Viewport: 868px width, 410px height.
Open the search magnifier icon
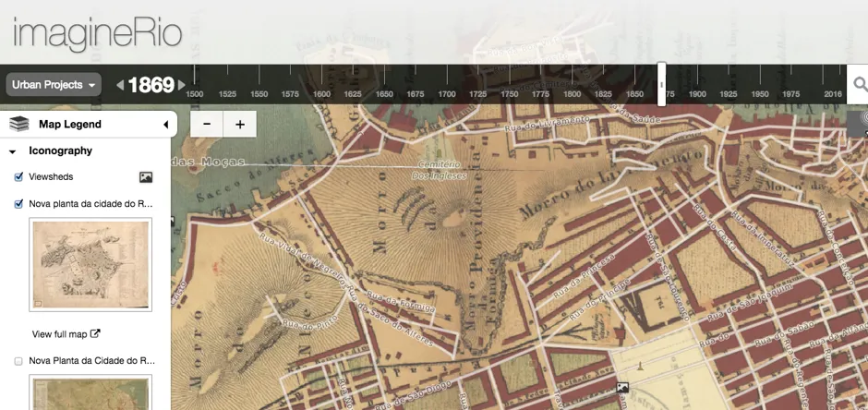pos(860,85)
